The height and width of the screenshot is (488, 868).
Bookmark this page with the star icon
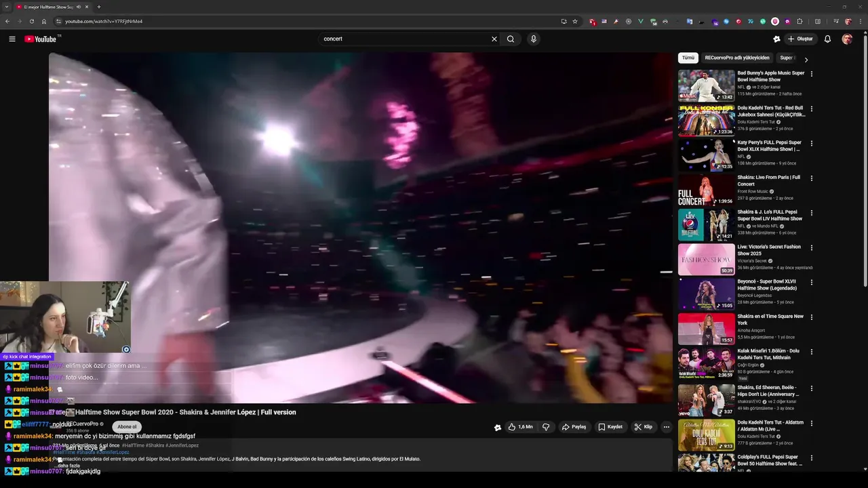click(x=575, y=21)
